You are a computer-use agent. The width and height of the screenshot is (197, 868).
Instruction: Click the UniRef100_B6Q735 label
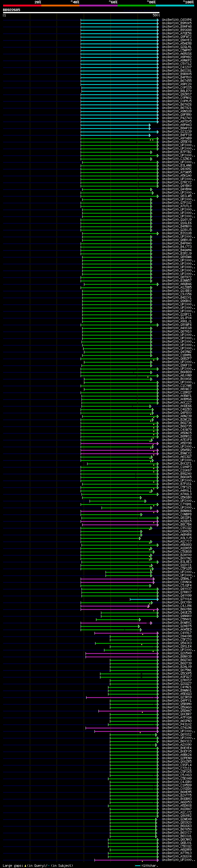(x=177, y=426)
